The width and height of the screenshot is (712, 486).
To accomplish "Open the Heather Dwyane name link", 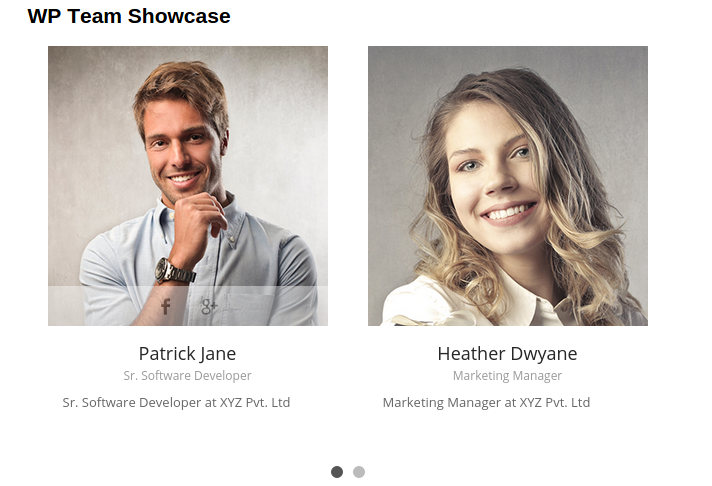I will 507,354.
